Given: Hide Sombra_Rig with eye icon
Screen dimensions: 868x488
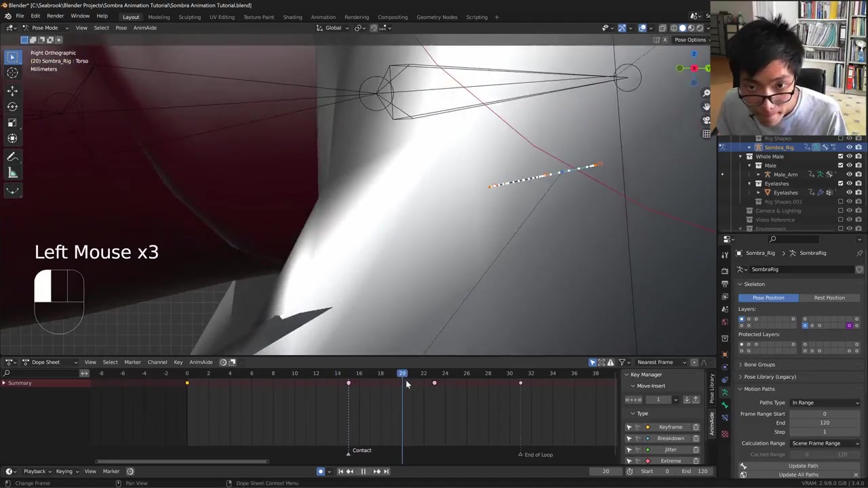Looking at the screenshot, I should (849, 147).
